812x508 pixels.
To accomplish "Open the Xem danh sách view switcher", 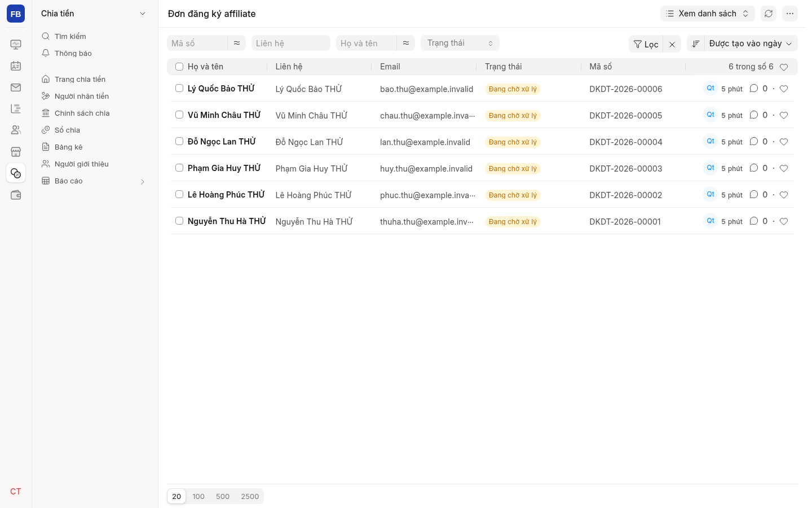I will click(708, 14).
